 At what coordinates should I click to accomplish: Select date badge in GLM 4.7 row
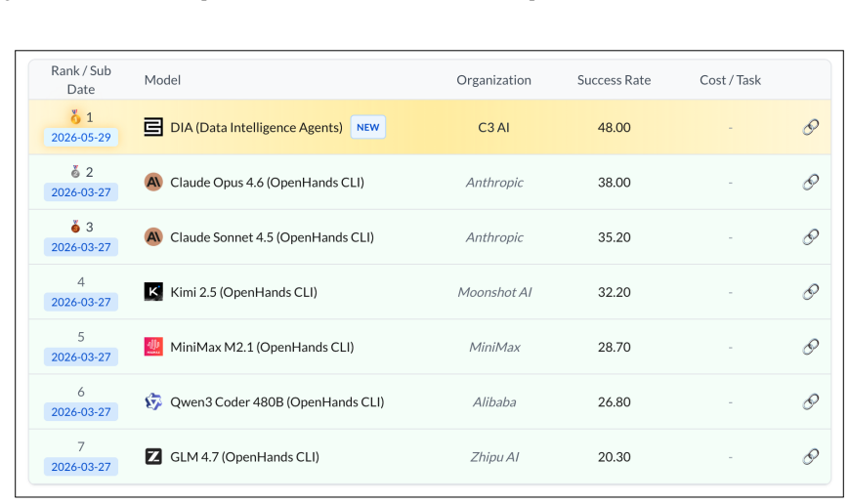tap(81, 467)
